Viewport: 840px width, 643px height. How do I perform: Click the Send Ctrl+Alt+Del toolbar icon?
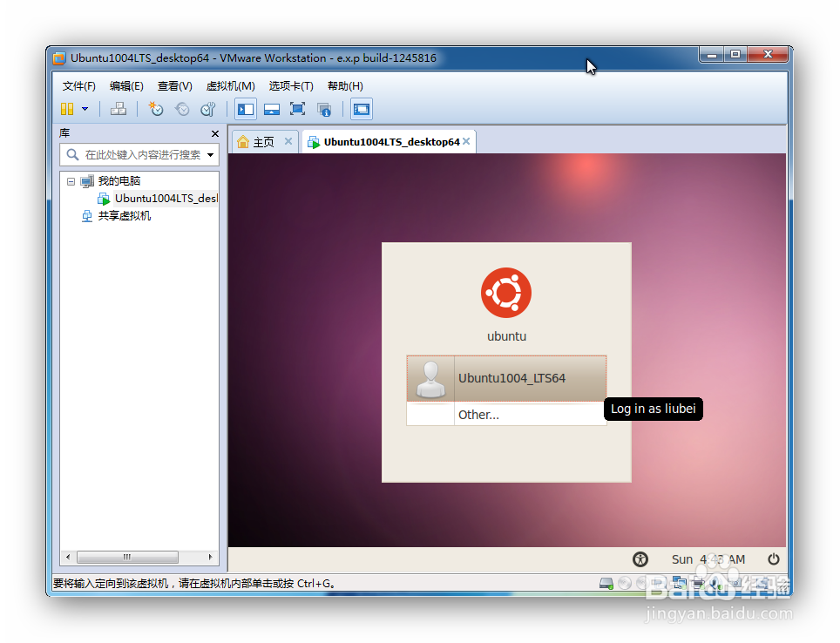(x=119, y=109)
